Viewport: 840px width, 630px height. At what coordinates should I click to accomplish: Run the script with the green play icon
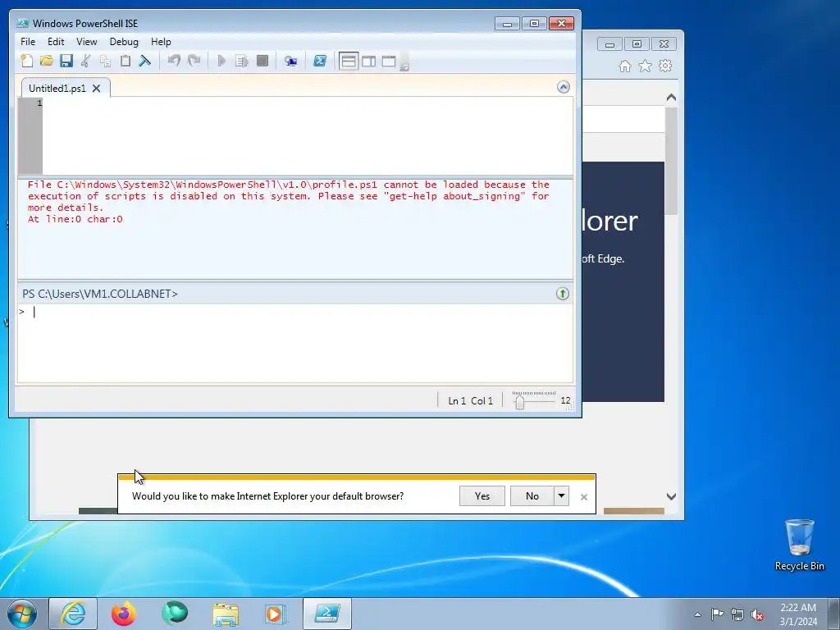pos(221,61)
